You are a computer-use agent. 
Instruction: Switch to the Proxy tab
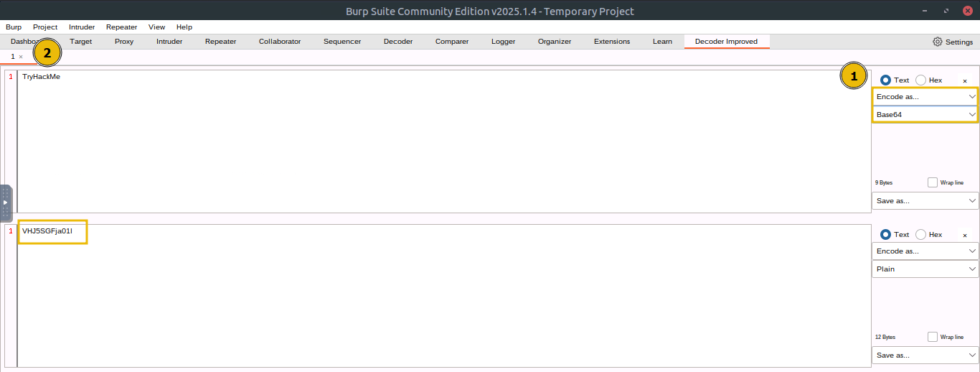tap(124, 42)
